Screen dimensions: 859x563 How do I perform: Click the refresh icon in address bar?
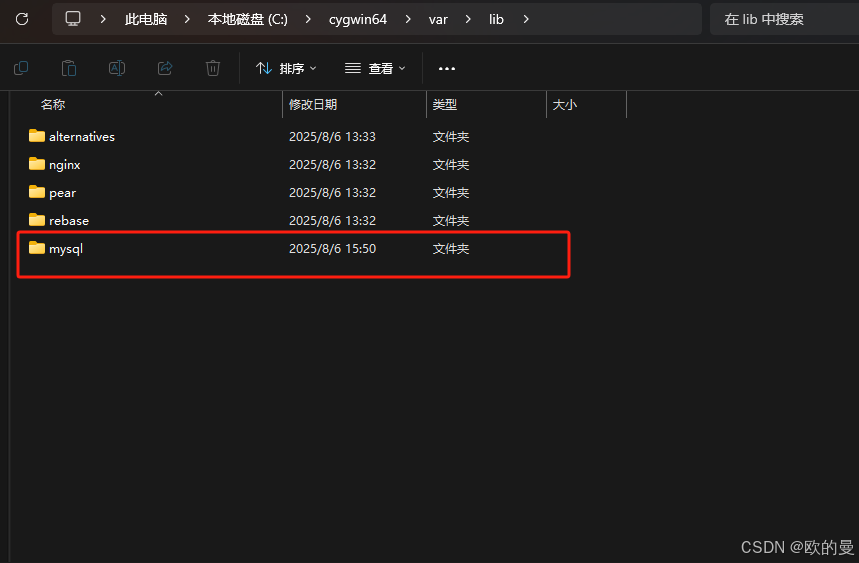(22, 19)
